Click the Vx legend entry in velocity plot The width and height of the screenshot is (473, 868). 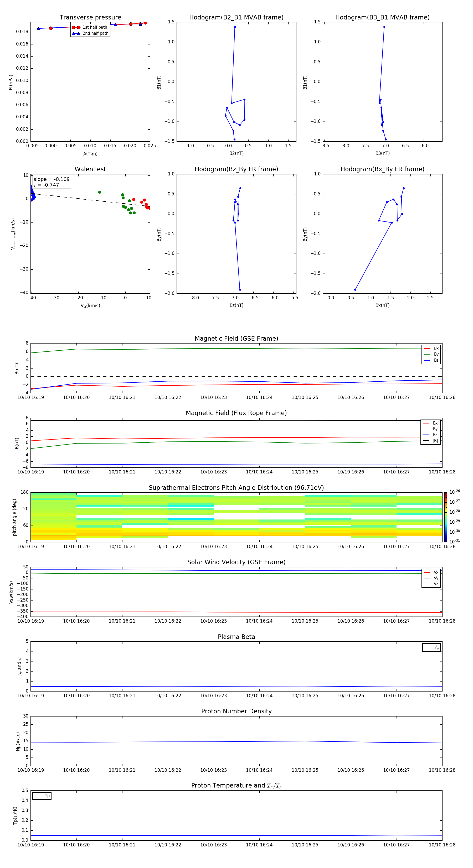click(x=431, y=572)
